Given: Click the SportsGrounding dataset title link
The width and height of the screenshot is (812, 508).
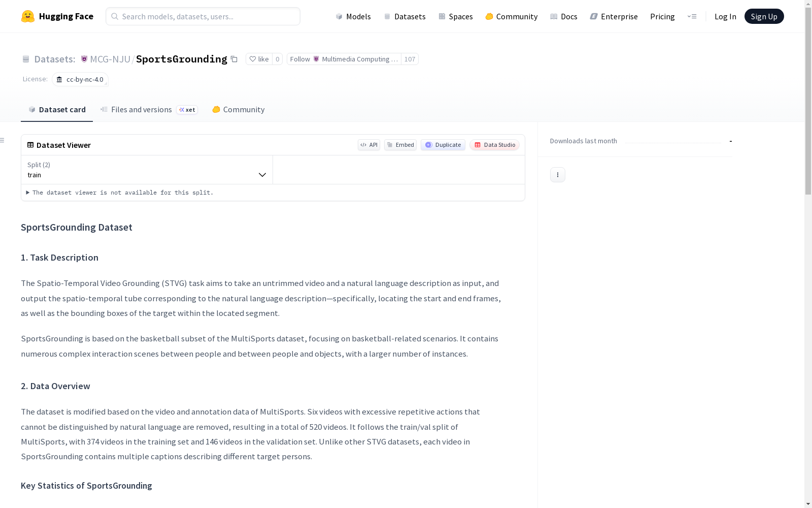Looking at the screenshot, I should coord(182,59).
